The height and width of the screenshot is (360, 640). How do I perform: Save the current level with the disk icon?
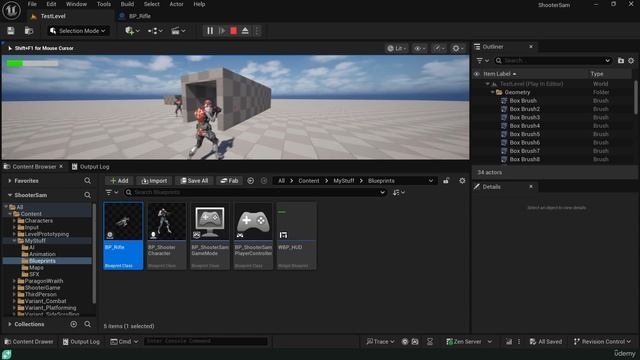(11, 31)
